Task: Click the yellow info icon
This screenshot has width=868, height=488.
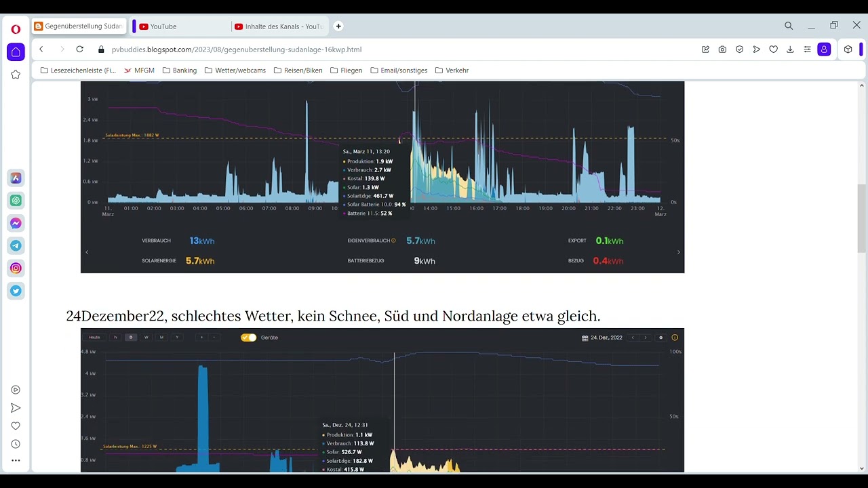Action: click(675, 338)
